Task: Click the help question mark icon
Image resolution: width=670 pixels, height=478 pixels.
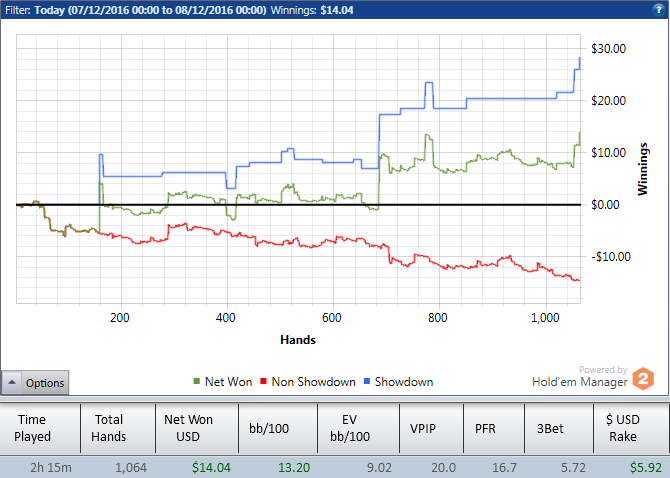Action: pyautogui.click(x=658, y=9)
